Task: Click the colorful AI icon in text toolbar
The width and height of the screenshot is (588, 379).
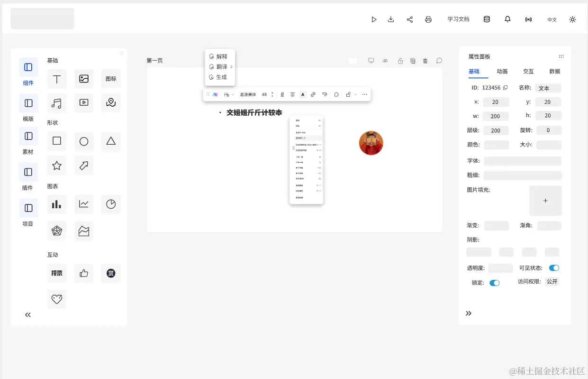Action: click(x=215, y=94)
